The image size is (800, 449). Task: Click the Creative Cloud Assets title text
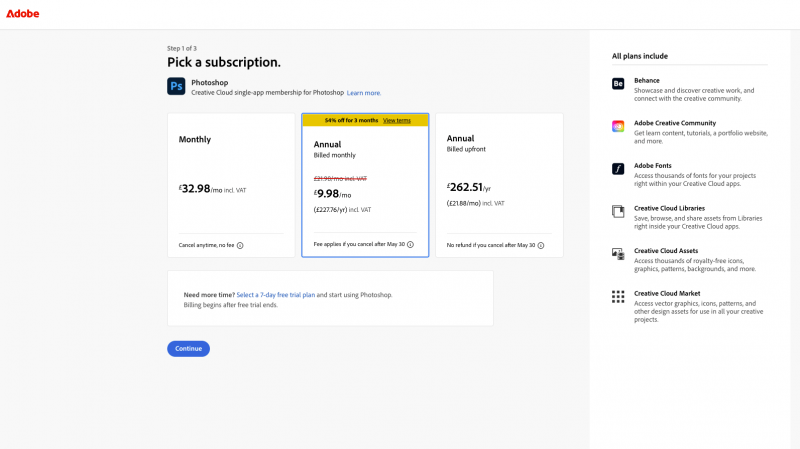pyautogui.click(x=666, y=251)
